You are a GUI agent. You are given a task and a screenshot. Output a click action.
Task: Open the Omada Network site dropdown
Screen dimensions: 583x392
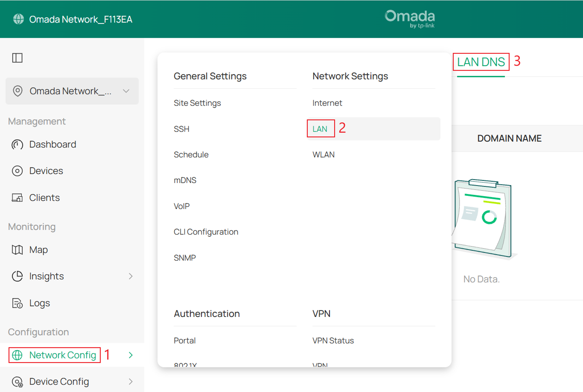coord(72,91)
